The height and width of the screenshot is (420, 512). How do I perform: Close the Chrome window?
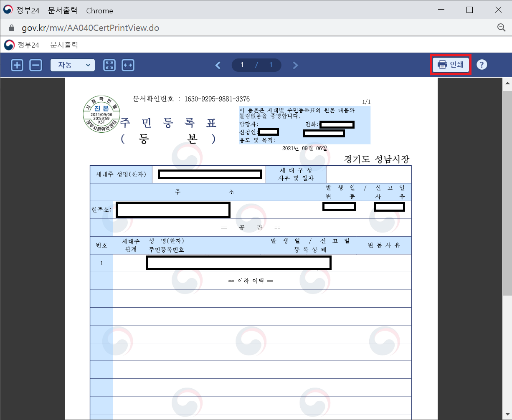coord(498,10)
